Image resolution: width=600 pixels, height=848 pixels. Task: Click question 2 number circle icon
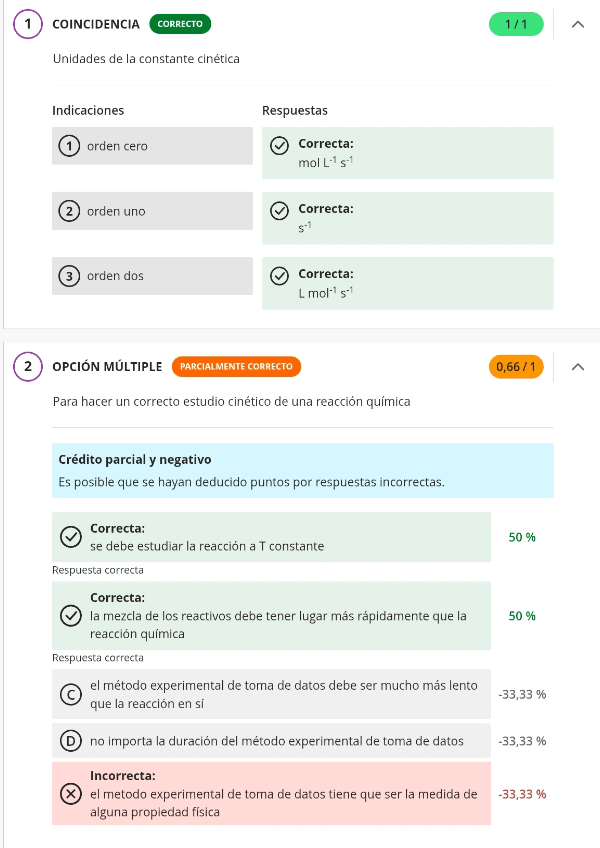(x=27, y=367)
